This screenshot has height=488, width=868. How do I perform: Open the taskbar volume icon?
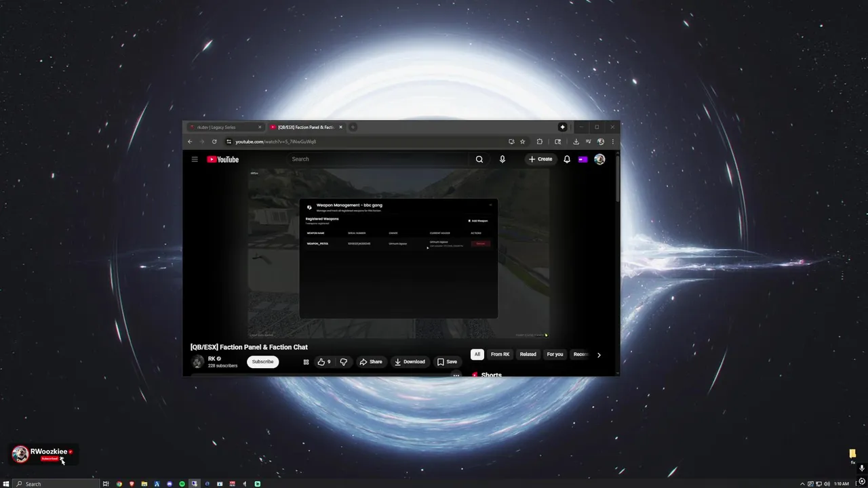click(827, 484)
